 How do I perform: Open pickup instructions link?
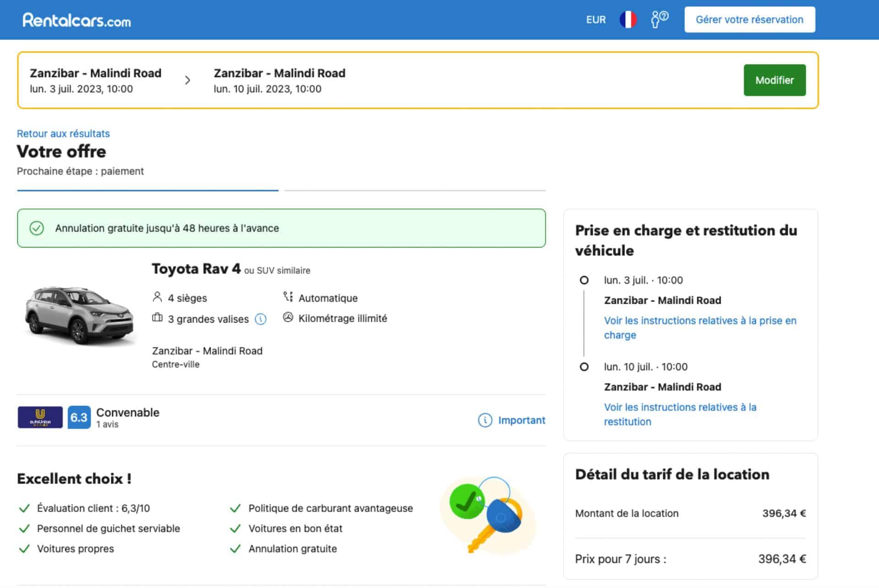[700, 328]
